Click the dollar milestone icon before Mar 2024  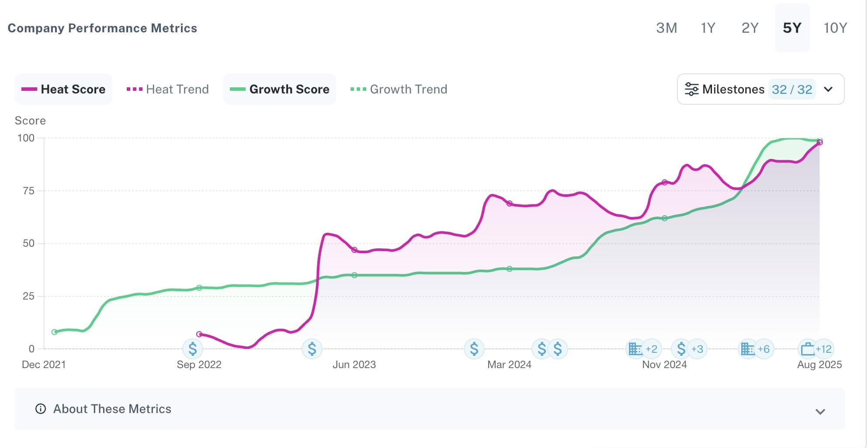pyautogui.click(x=474, y=349)
